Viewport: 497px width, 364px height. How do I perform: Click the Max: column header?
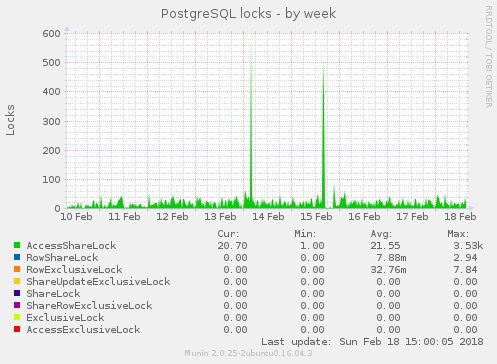[458, 234]
